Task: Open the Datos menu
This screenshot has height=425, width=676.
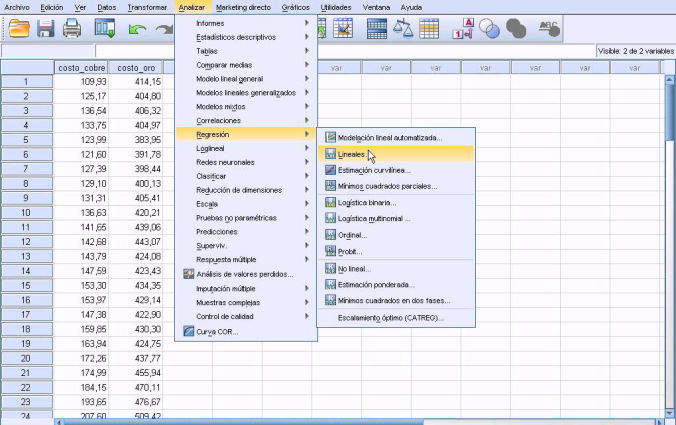Action: tap(106, 7)
